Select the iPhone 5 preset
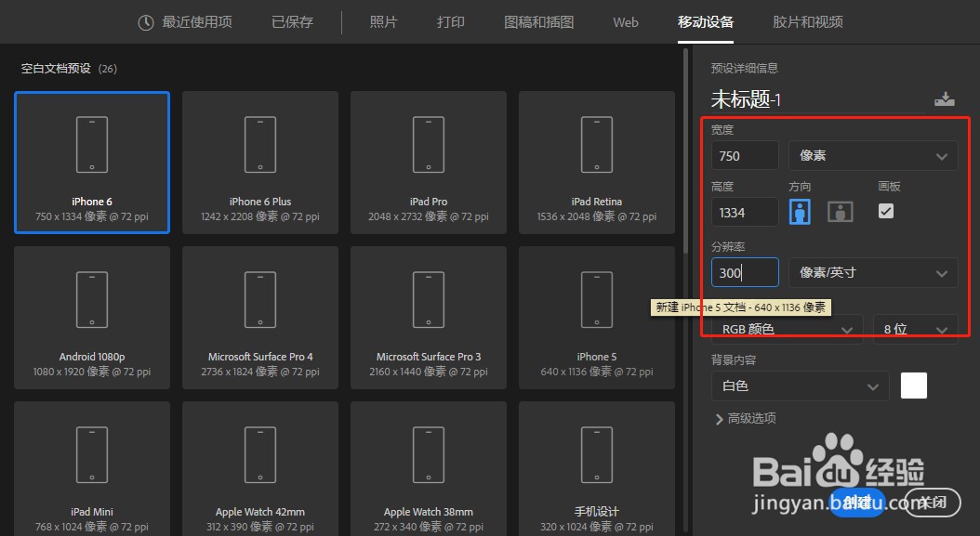The width and height of the screenshot is (980, 536). pyautogui.click(x=597, y=318)
